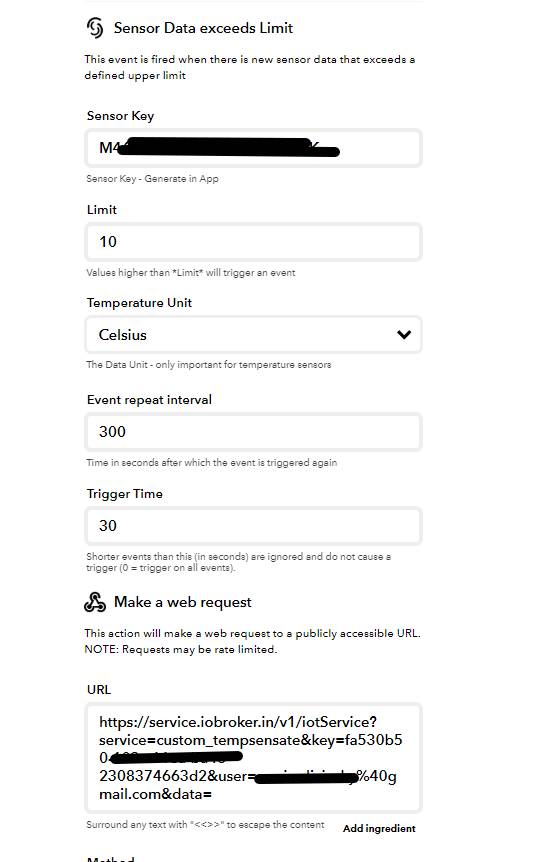Place cursor in the URL text area
Viewport: 549px width, 862px height.
point(253,758)
